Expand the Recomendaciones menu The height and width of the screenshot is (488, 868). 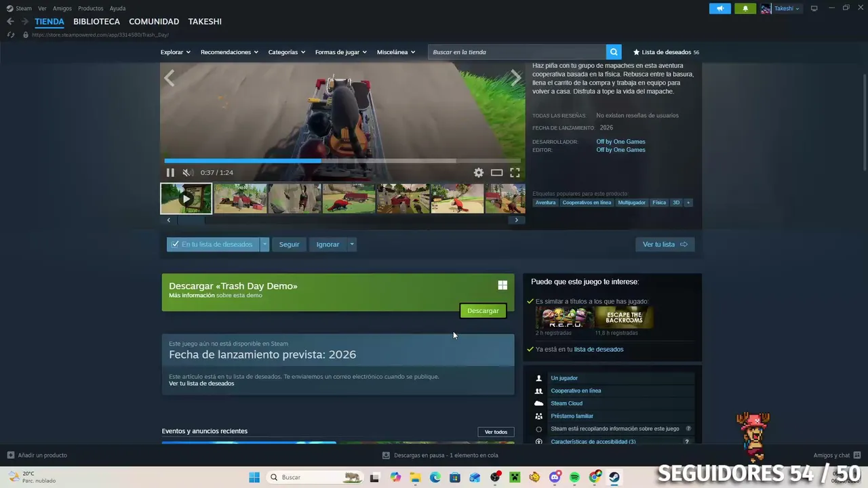click(229, 52)
